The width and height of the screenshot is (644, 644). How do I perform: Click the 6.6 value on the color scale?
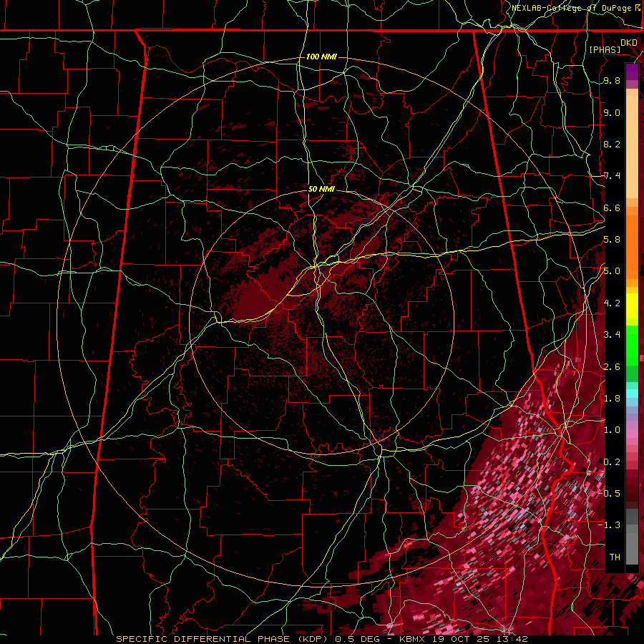click(x=612, y=208)
